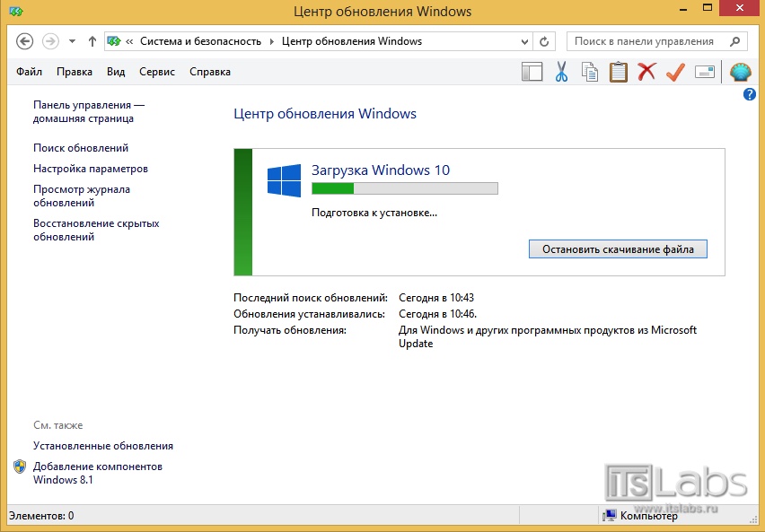Click the Paste clipboard icon

pos(618,72)
